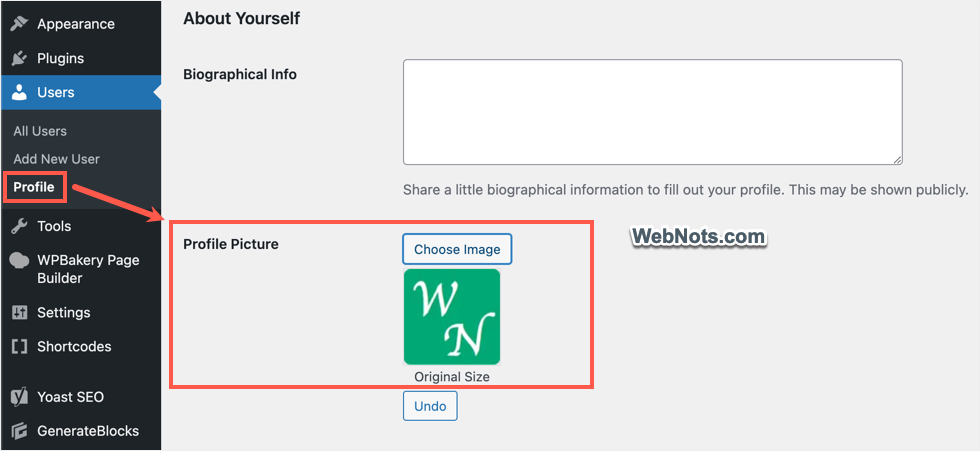
Task: Click the Settings sliders icon
Action: pos(19,313)
